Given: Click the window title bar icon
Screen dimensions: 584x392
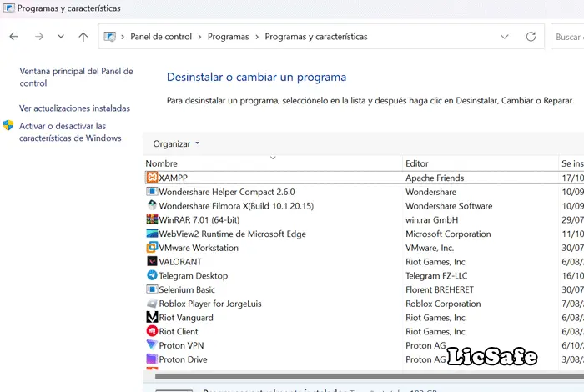Looking at the screenshot, I should [x=9, y=8].
